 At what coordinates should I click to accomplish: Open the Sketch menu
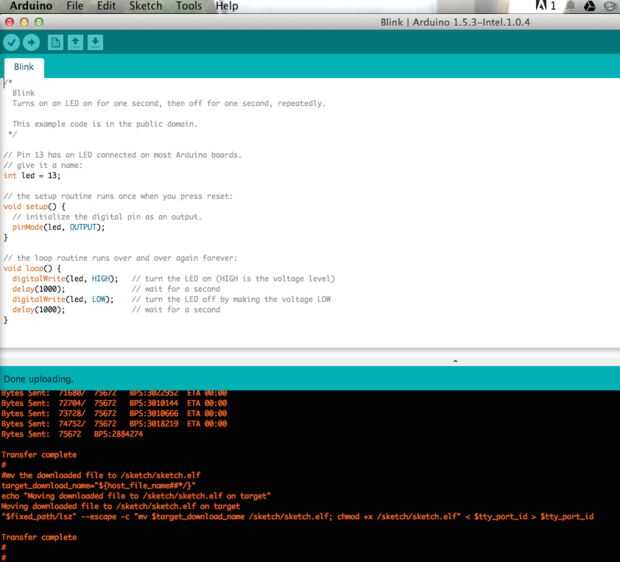pos(146,6)
